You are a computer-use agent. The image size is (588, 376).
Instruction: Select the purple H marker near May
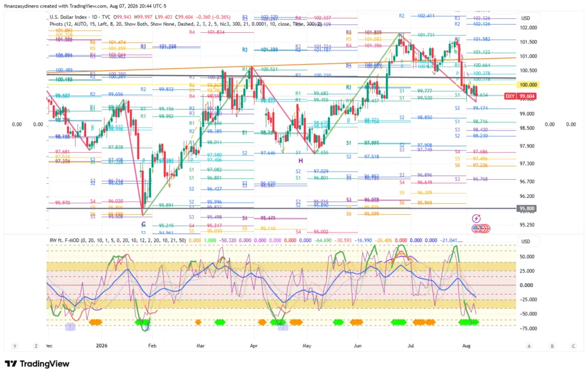[300, 161]
